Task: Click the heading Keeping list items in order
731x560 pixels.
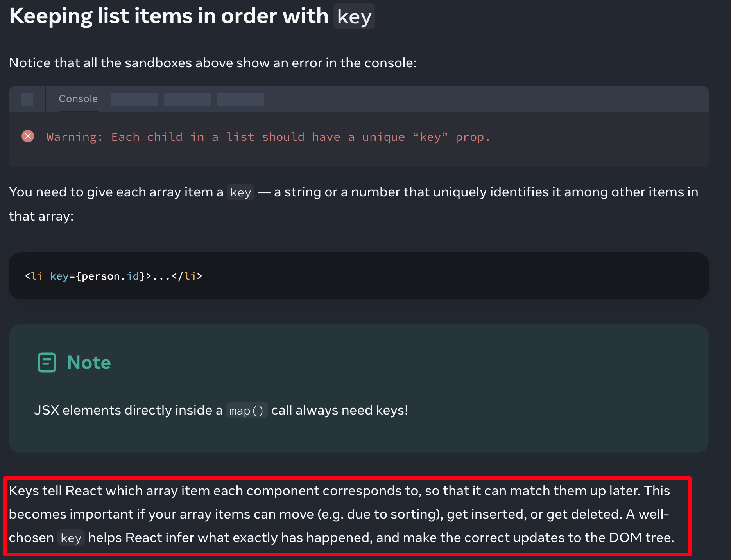Action: click(x=169, y=16)
